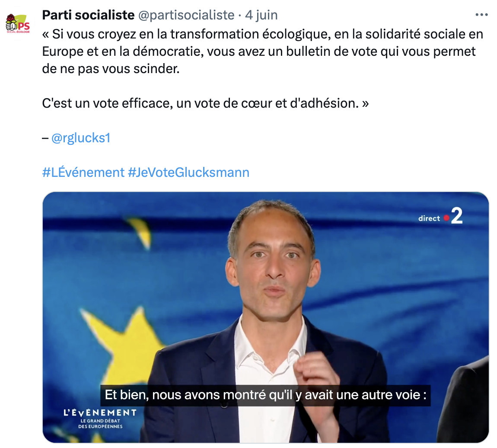
Task: Play the embedded debate video
Action: (x=266, y=317)
